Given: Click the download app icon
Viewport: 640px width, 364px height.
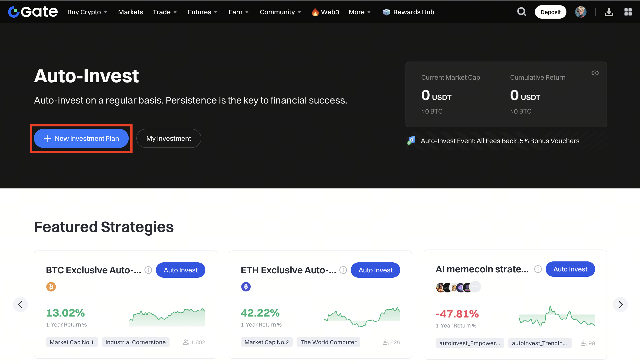Looking at the screenshot, I should [609, 12].
